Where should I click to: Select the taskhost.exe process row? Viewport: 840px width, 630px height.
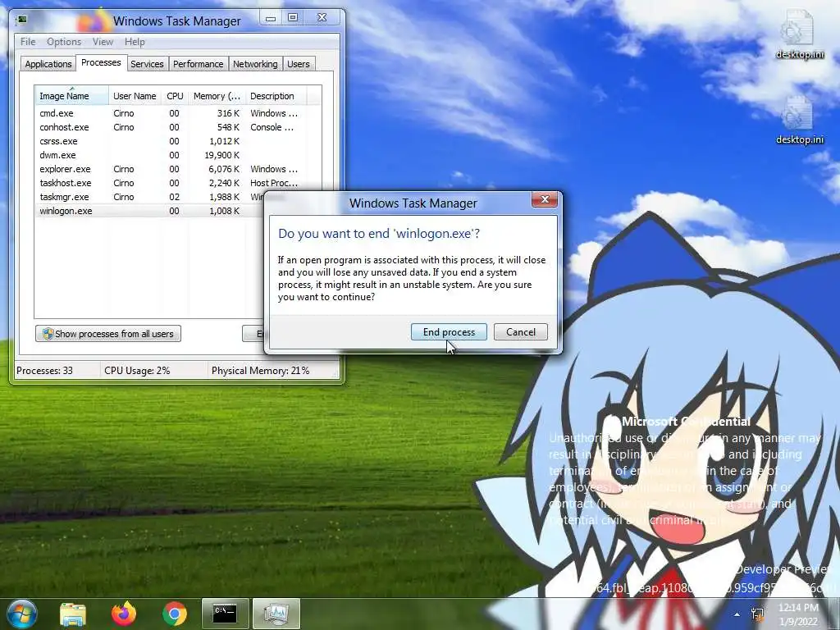[x=178, y=183]
